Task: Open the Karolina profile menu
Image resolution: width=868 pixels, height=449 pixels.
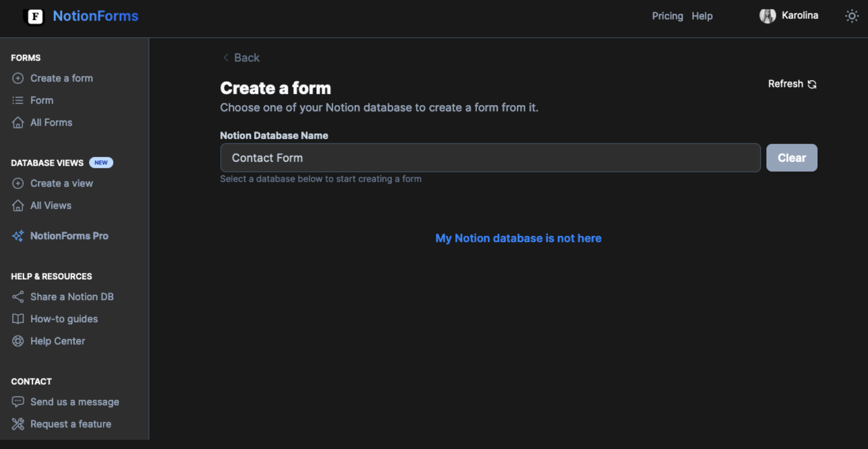Action: [x=789, y=15]
